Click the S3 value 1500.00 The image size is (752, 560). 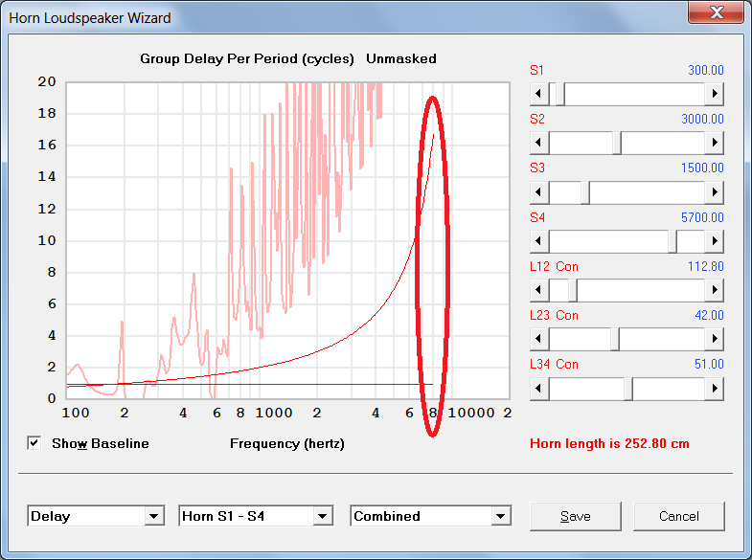point(702,168)
